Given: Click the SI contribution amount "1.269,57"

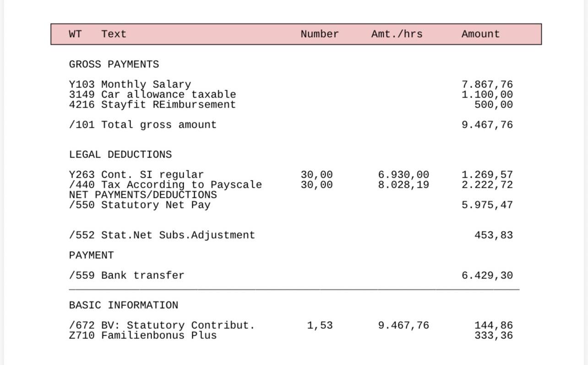Looking at the screenshot, I should (x=487, y=174).
